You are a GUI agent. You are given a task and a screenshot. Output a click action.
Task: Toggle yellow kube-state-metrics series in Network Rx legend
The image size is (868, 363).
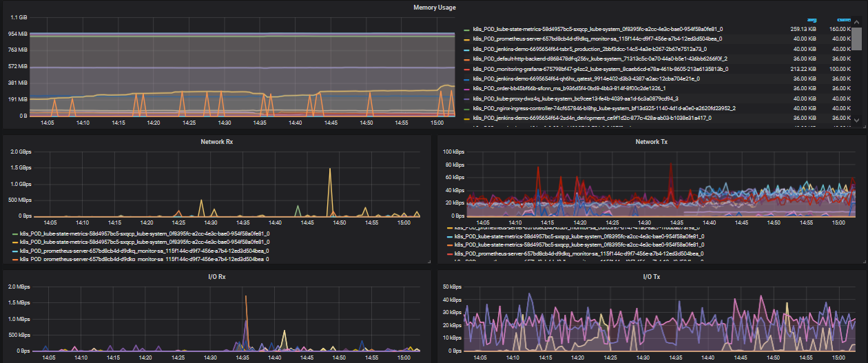145,242
